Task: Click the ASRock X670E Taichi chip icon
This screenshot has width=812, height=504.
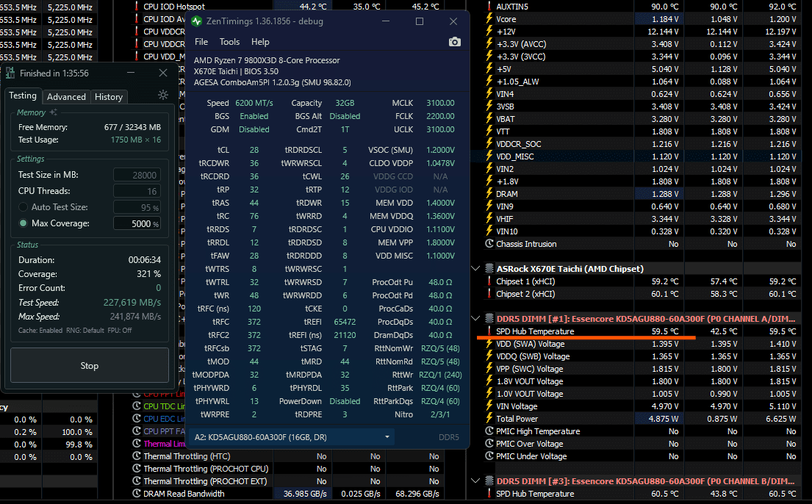Action: (489, 269)
